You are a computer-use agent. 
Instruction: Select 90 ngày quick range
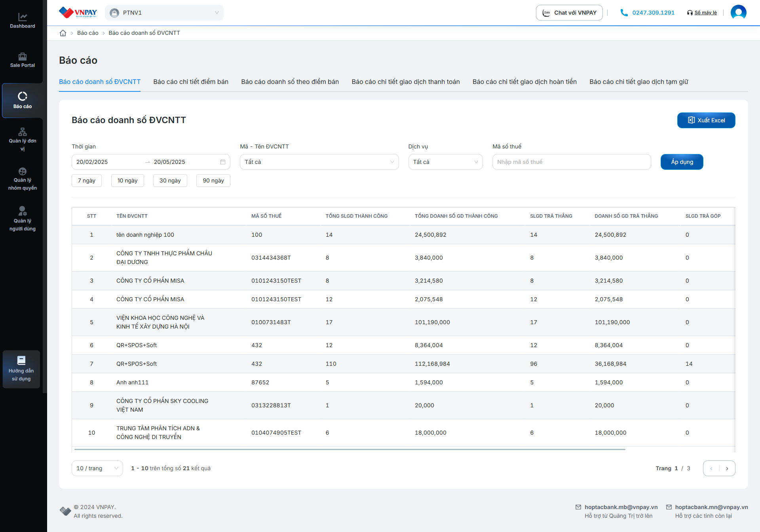point(213,180)
